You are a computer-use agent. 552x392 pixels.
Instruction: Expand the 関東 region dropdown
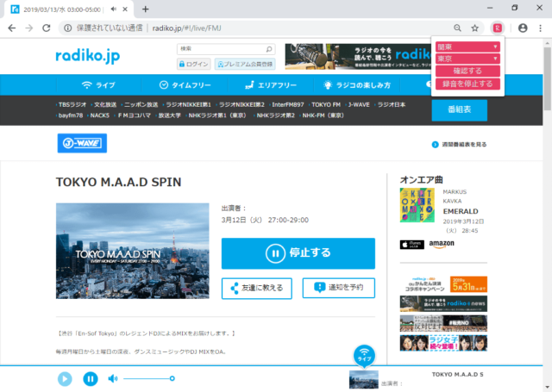click(467, 47)
